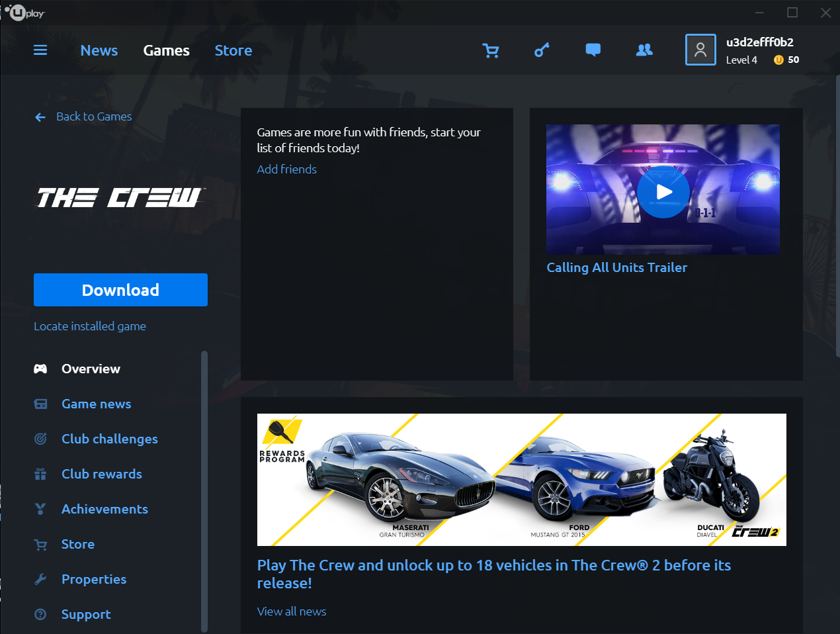Click the Download button
840x634 pixels.
pos(120,290)
